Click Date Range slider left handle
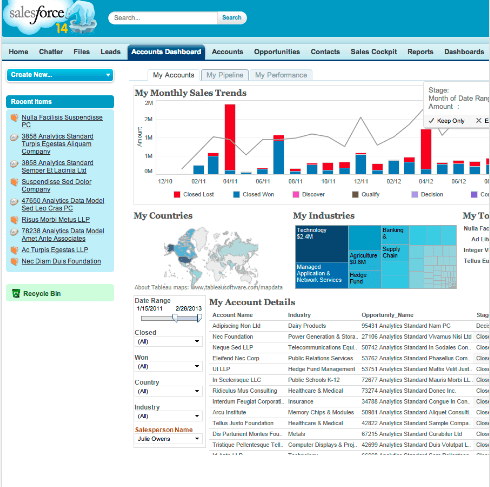This screenshot has width=490, height=487. [175, 318]
